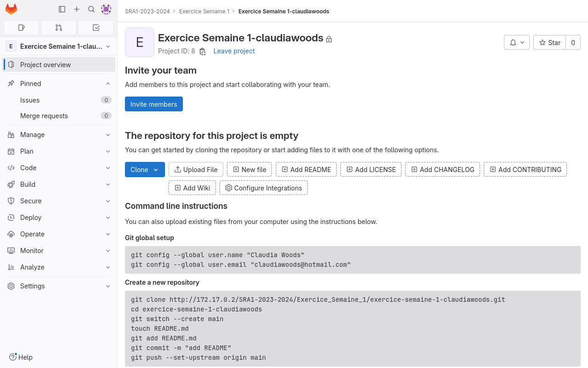Click the GitLab logo
This screenshot has height=368, width=588.
click(11, 9)
